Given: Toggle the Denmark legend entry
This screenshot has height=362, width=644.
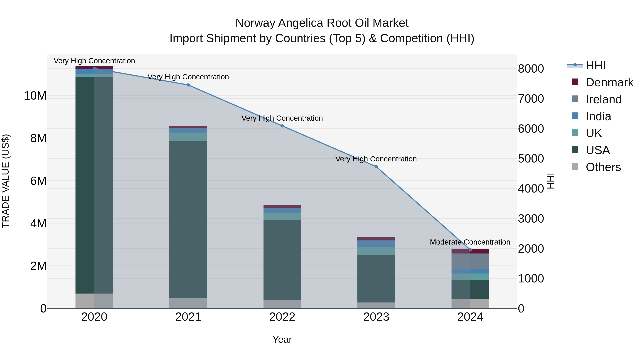Looking at the screenshot, I should coord(602,82).
